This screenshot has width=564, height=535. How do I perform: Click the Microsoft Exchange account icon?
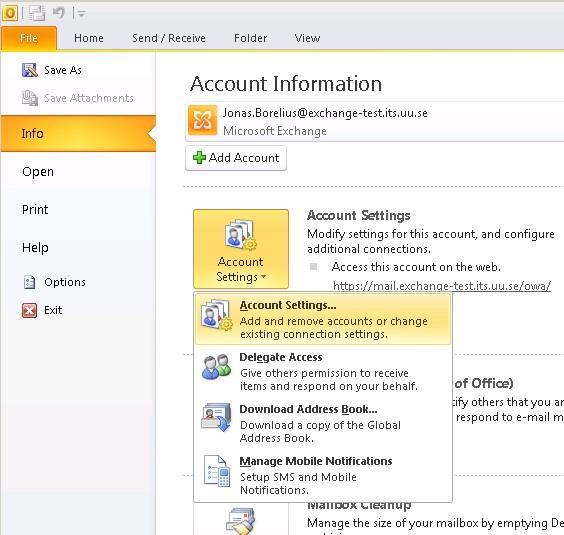click(203, 120)
